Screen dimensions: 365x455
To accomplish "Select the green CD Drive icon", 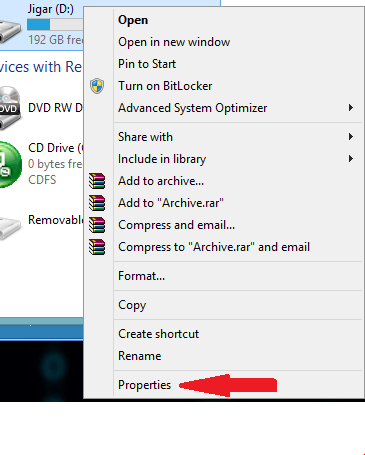I will (x=10, y=164).
